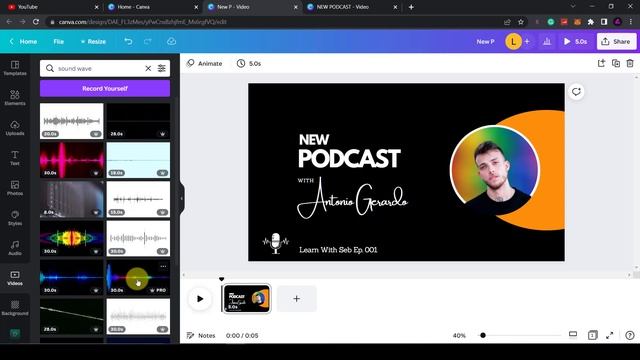Enter fullscreen presentation mode

(x=610, y=336)
